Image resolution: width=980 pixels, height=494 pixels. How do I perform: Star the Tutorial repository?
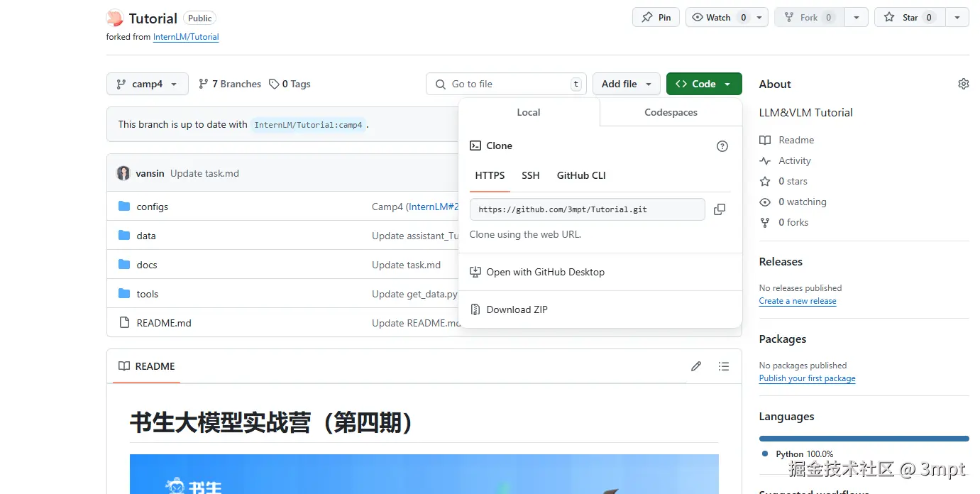tap(910, 18)
